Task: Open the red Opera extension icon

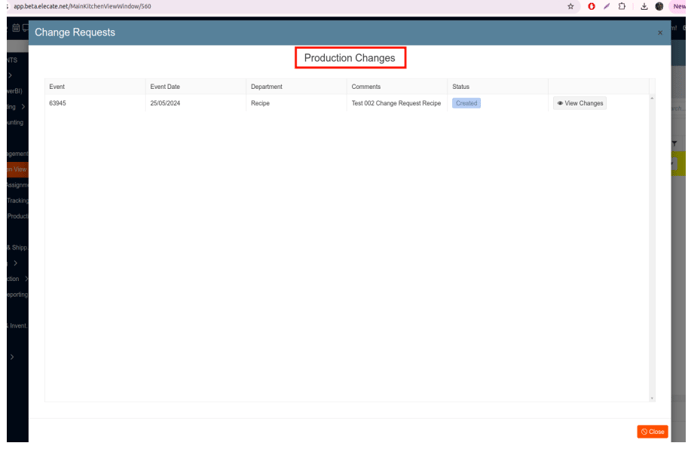Action: [591, 6]
